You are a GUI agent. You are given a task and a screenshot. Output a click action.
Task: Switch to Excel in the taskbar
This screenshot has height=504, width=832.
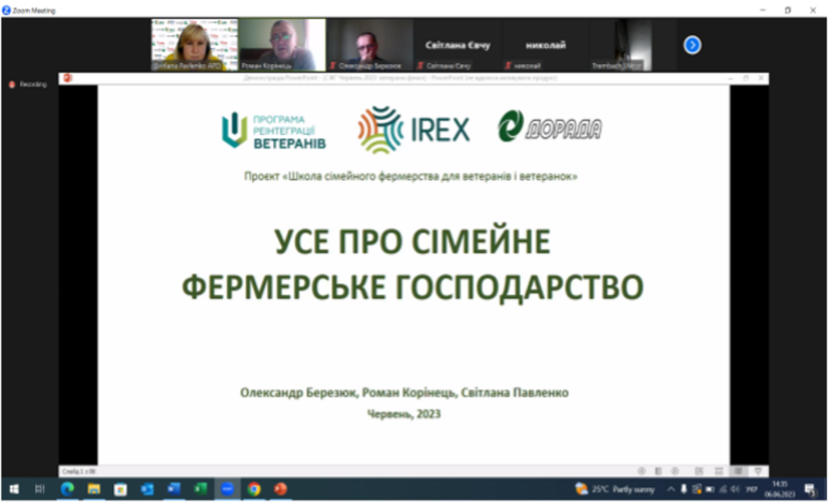[200, 489]
